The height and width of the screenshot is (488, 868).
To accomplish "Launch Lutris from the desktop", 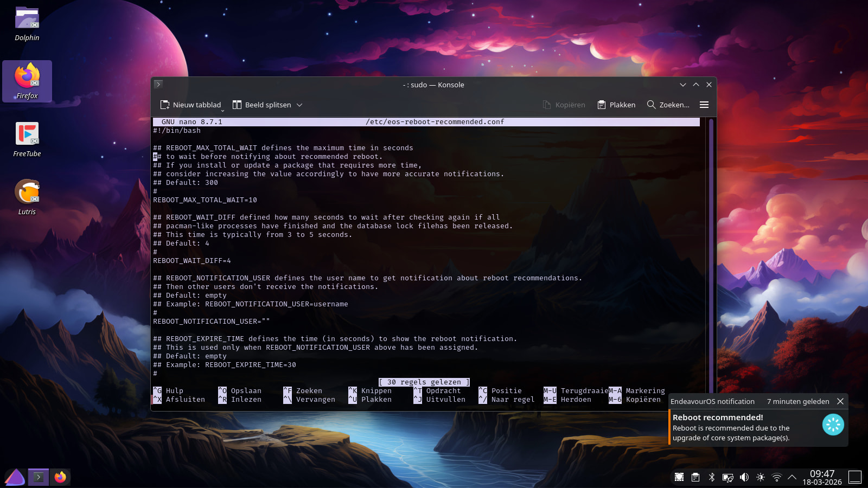I will (x=27, y=197).
